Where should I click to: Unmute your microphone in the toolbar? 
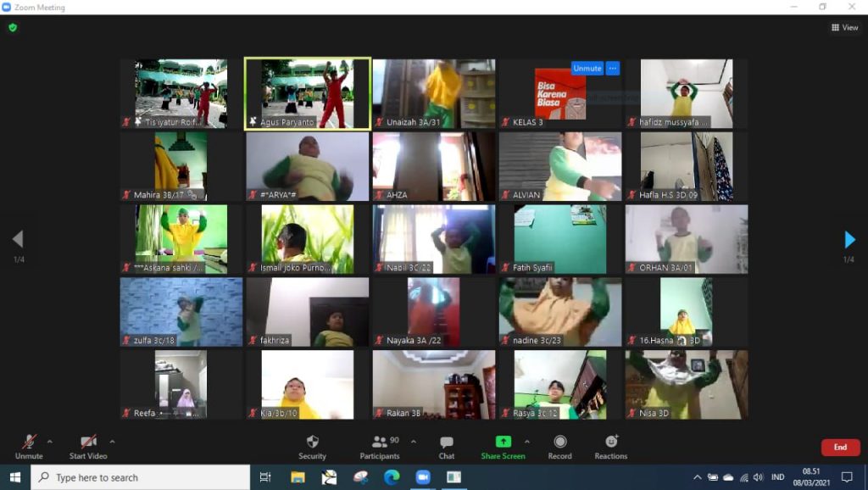click(x=29, y=447)
